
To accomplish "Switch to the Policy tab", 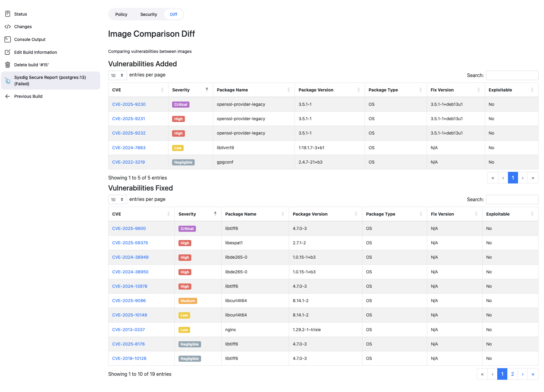I will [x=121, y=14].
